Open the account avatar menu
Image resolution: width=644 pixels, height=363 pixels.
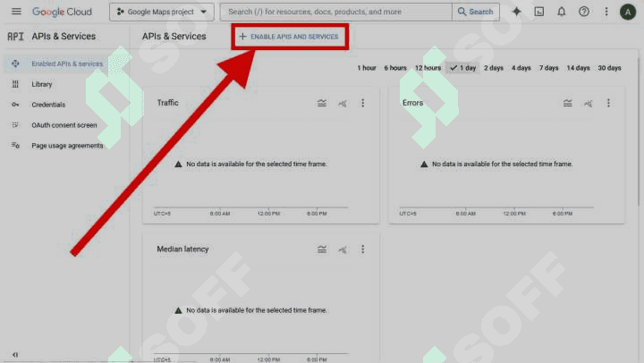click(628, 12)
